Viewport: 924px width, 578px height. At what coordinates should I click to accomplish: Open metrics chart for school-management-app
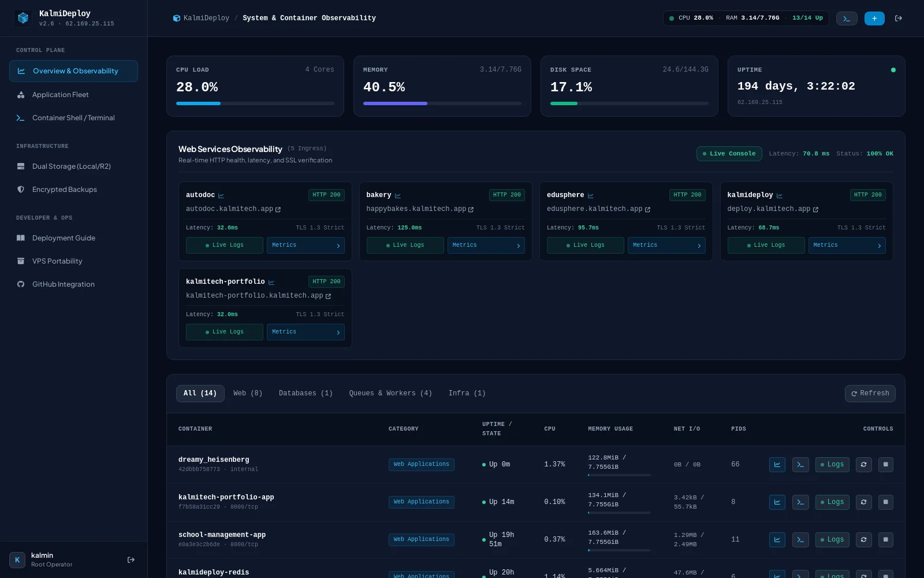click(x=777, y=540)
